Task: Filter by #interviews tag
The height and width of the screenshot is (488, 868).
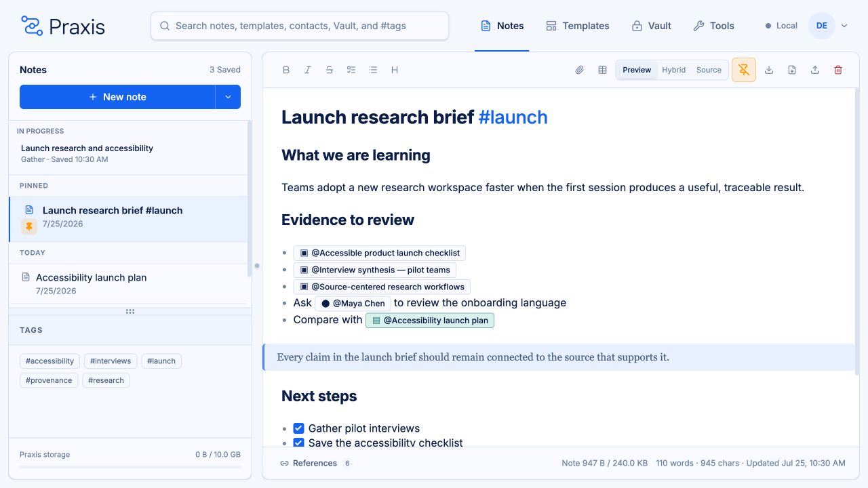Action: [x=111, y=361]
